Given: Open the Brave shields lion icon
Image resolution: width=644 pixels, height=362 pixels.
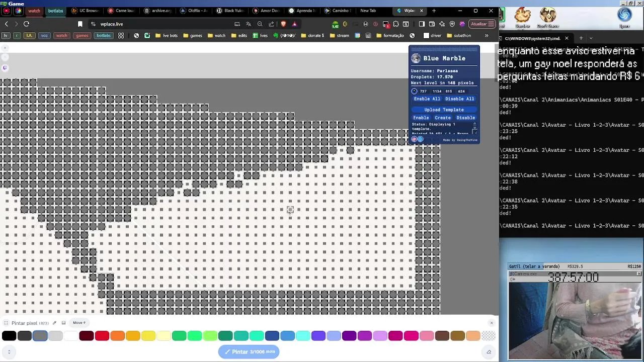Looking at the screenshot, I should 283,24.
